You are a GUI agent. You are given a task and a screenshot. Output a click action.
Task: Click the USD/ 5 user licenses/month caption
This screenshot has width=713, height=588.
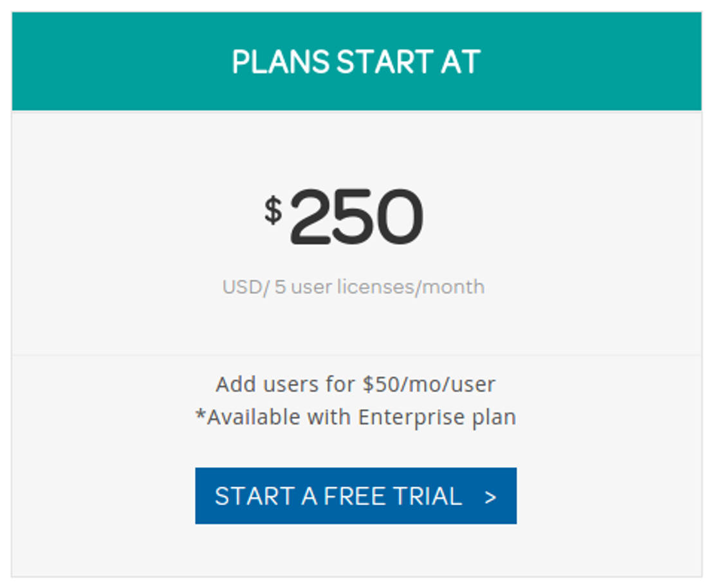[353, 287]
